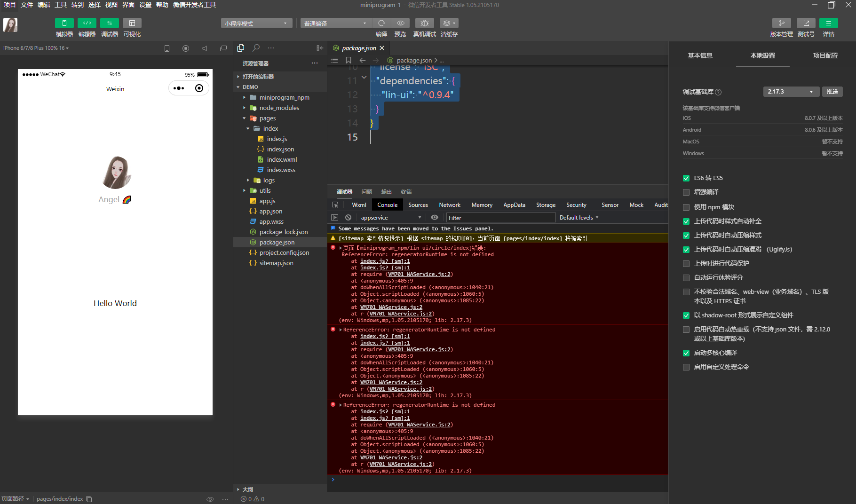Click the console Filter input field
This screenshot has height=504, width=856.
point(501,218)
